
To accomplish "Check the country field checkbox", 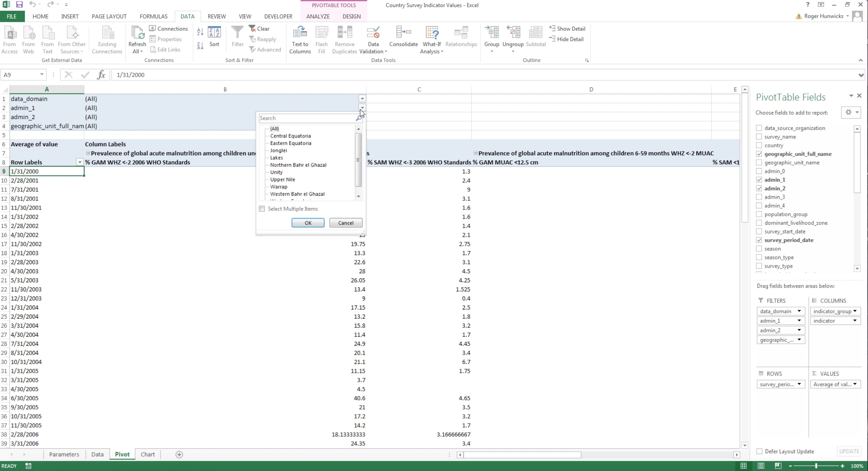I will pos(759,145).
